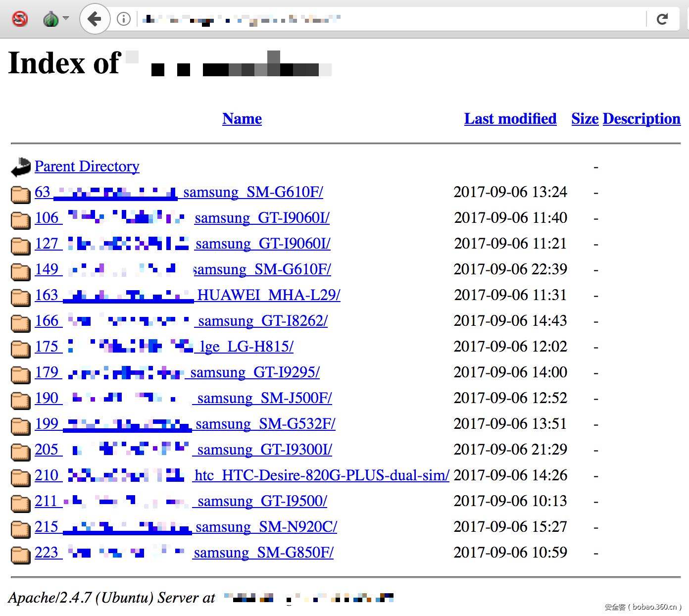
Task: Sort listing by the Name column header
Action: coord(242,119)
